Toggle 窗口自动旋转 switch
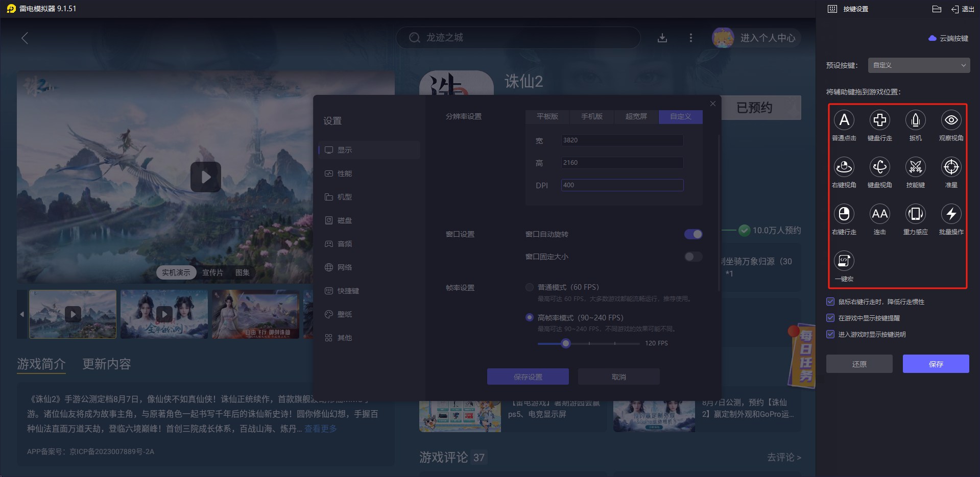This screenshot has height=477, width=980. pyautogui.click(x=693, y=234)
